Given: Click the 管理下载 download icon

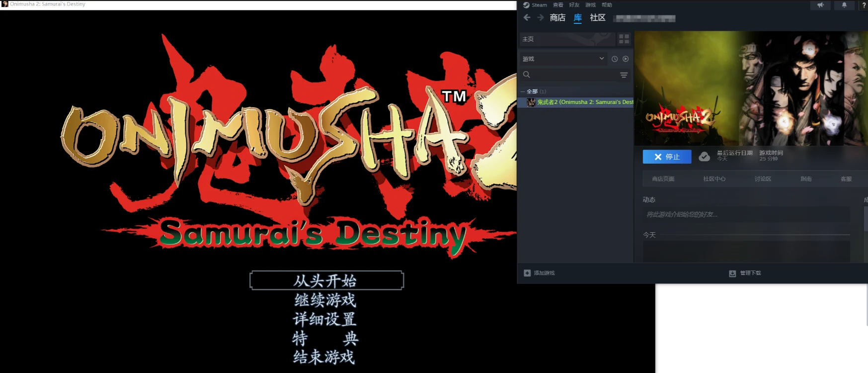Looking at the screenshot, I should pyautogui.click(x=732, y=274).
